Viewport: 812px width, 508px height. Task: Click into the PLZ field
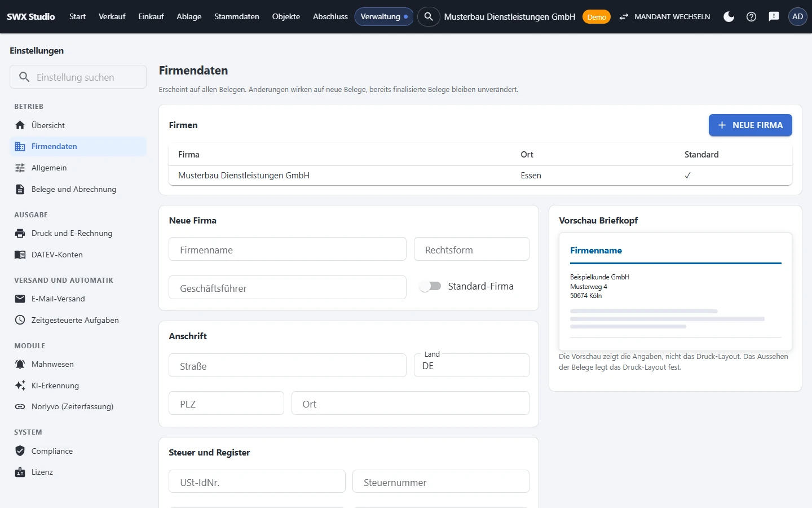point(226,403)
